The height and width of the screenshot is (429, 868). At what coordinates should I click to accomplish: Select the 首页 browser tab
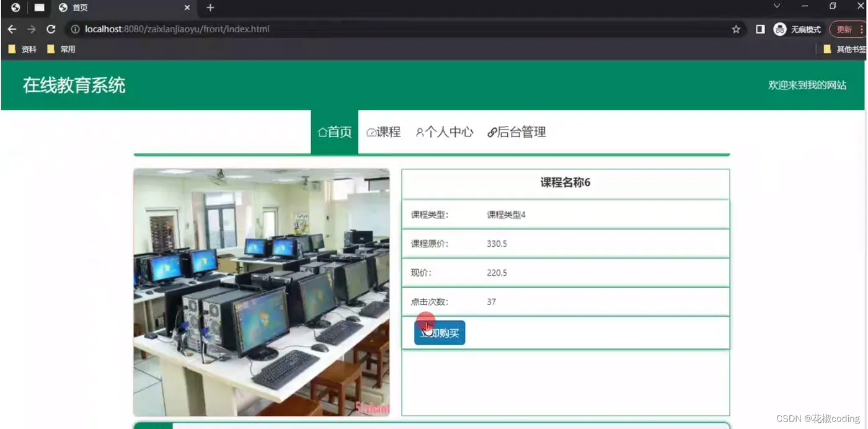pos(124,8)
